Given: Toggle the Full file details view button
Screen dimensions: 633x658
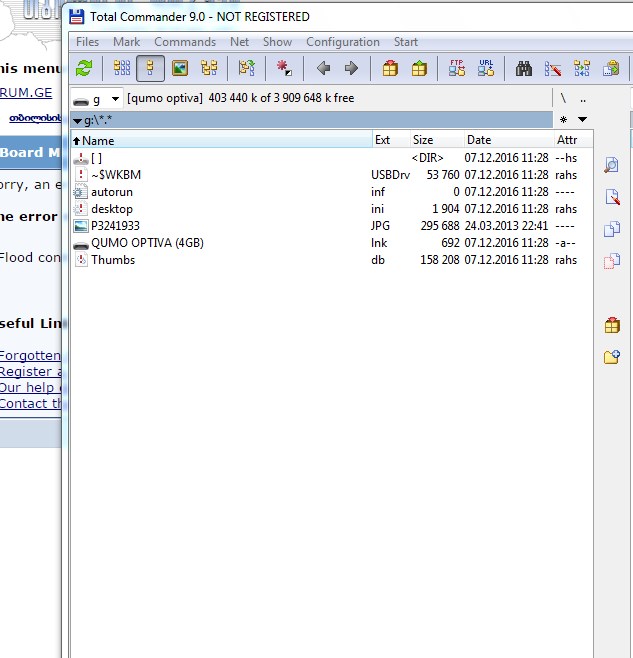Looking at the screenshot, I should (150, 68).
